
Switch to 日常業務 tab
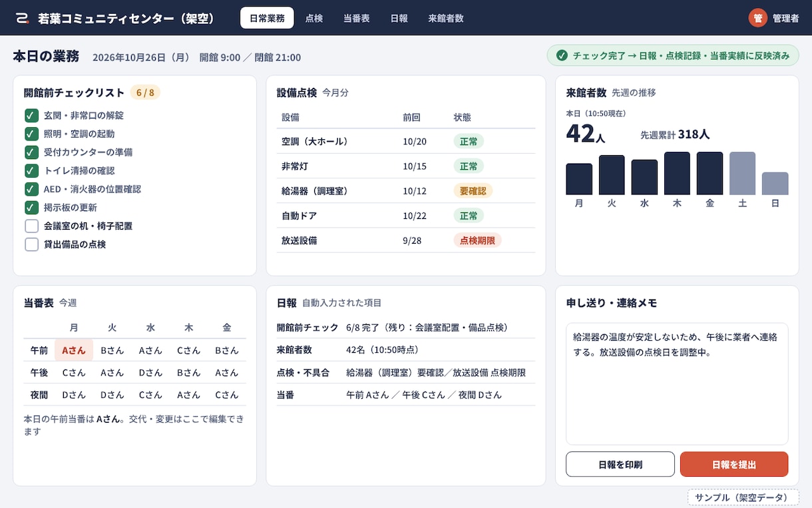[x=267, y=18]
